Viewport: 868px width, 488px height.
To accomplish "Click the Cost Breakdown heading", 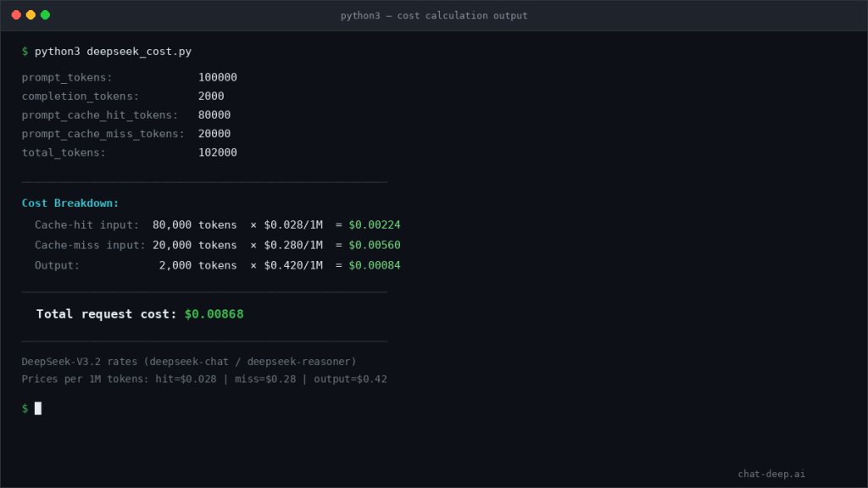I will click(x=70, y=203).
